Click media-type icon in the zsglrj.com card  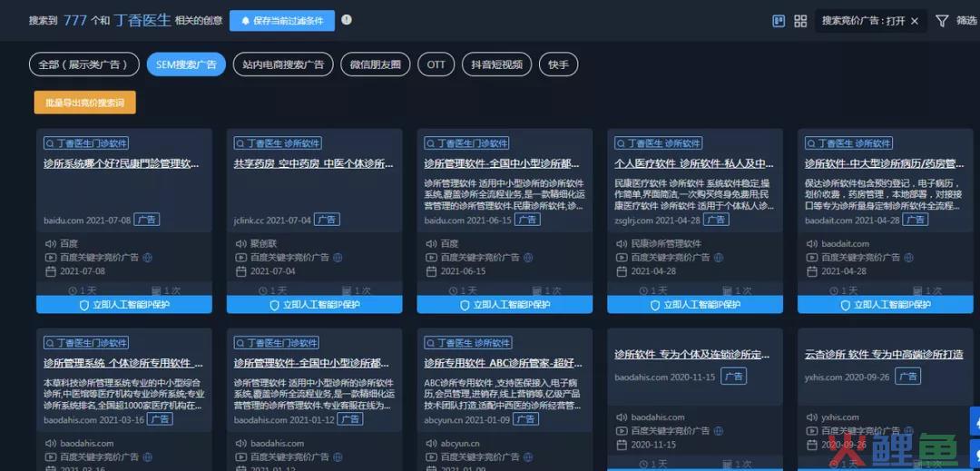(x=622, y=258)
